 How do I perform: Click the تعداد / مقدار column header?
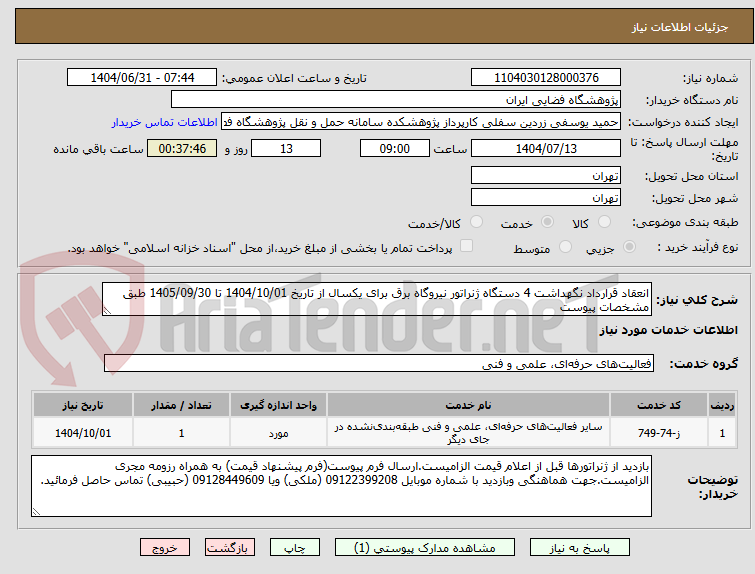(x=182, y=405)
